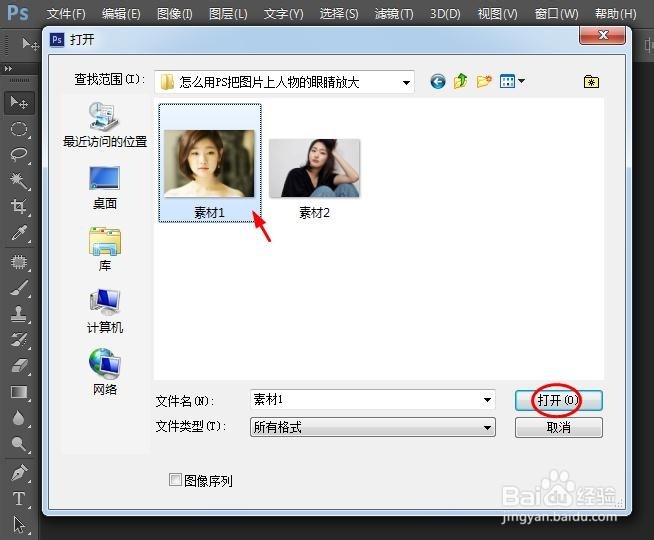
Task: Select the Gradient tool
Action: pyautogui.click(x=19, y=392)
